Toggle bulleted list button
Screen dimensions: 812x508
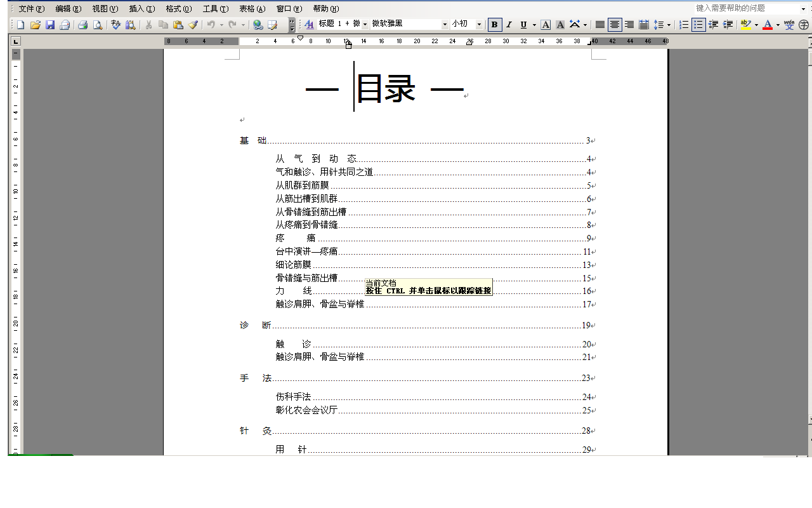click(x=698, y=25)
